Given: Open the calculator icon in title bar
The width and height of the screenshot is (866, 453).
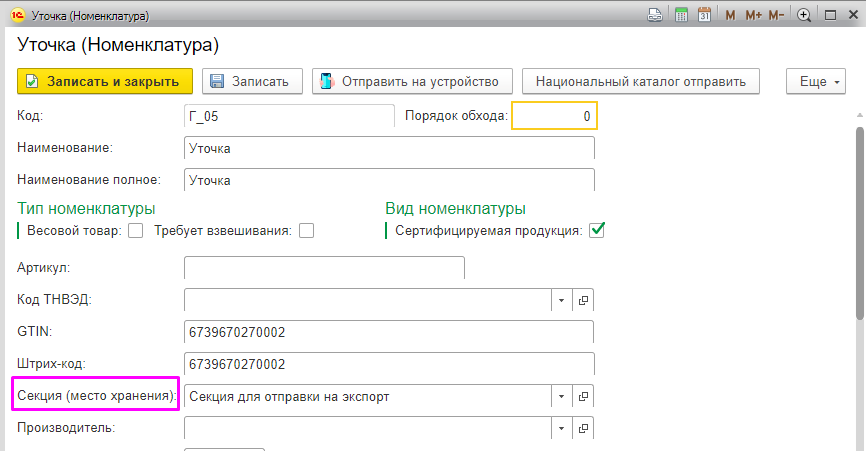Looking at the screenshot, I should (682, 15).
